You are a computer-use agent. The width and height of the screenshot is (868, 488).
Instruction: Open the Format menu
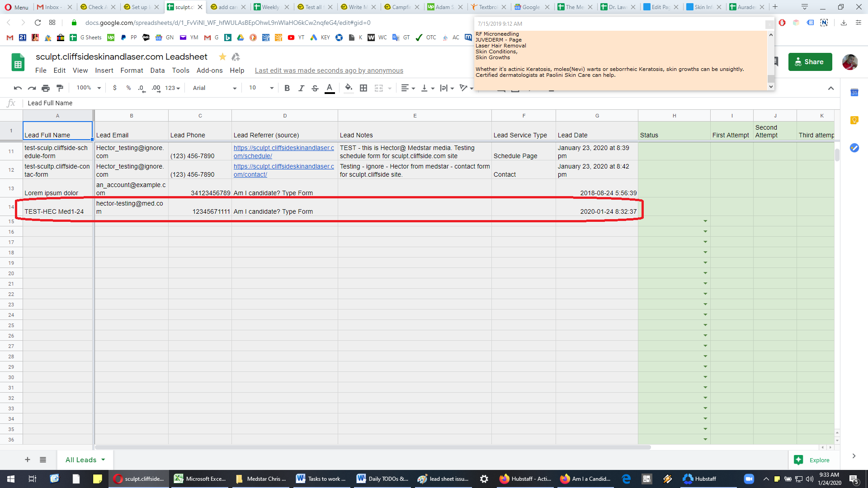tap(132, 70)
